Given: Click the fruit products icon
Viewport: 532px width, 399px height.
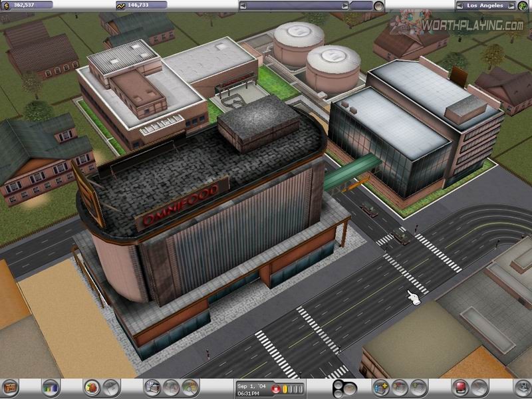Looking at the screenshot, I should pos(91,386).
